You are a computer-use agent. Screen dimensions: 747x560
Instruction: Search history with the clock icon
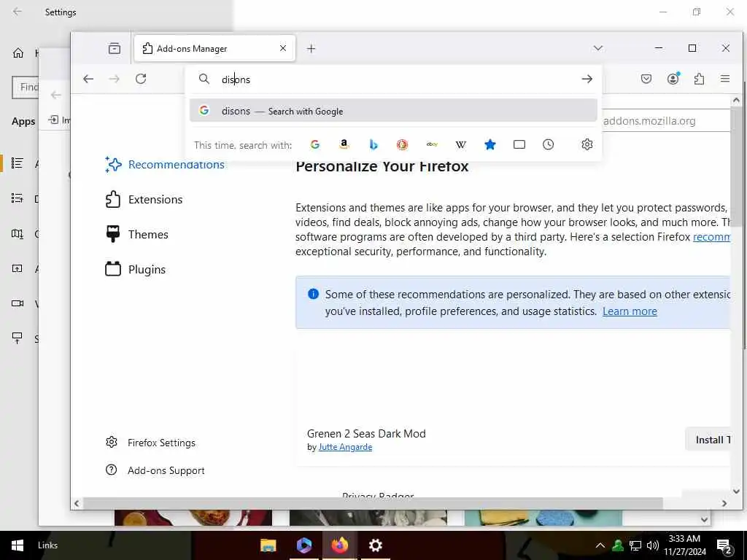[549, 144]
